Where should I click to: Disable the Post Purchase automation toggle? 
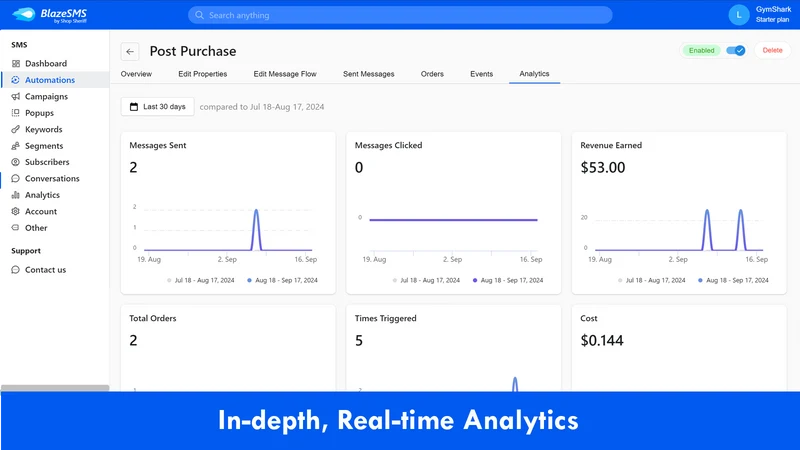(736, 51)
